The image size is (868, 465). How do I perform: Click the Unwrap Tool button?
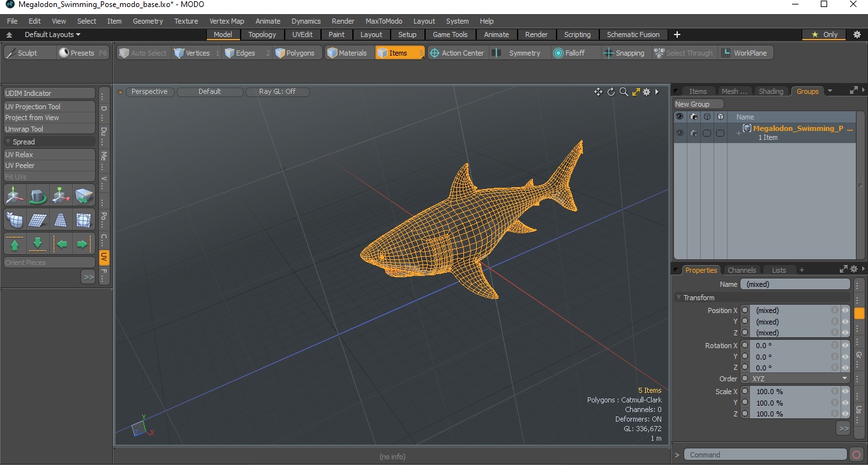point(49,129)
